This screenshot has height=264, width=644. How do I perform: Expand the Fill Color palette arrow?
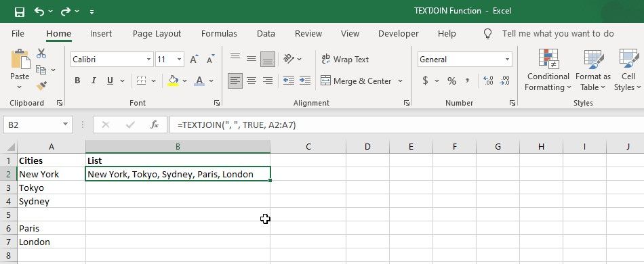click(x=185, y=81)
